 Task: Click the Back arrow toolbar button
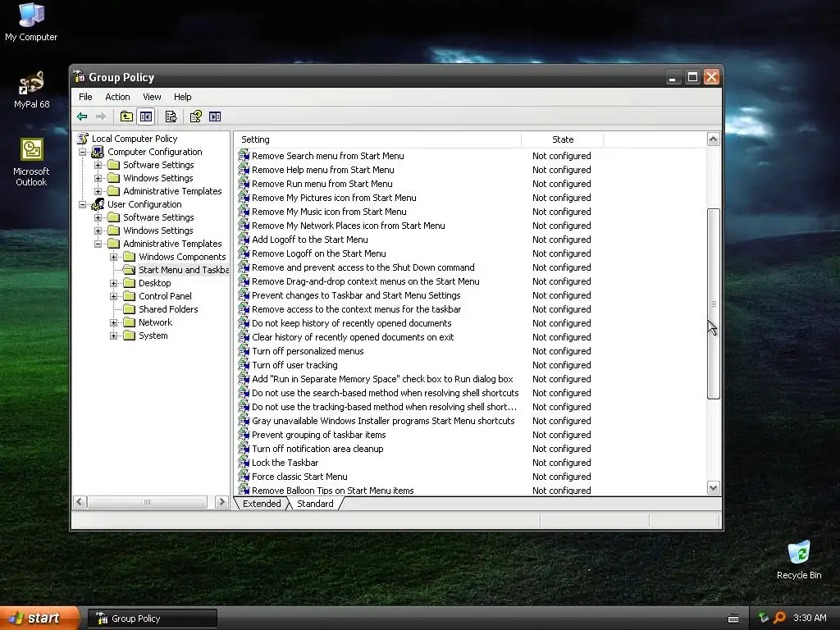pos(82,116)
